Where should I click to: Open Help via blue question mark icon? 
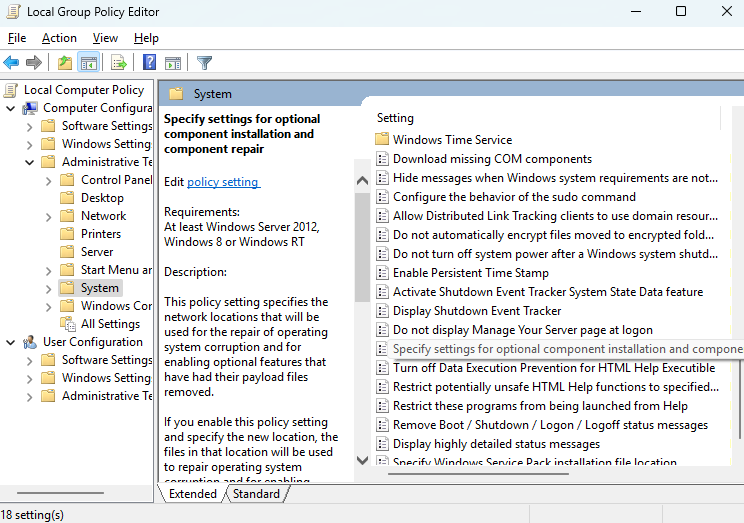[149, 62]
